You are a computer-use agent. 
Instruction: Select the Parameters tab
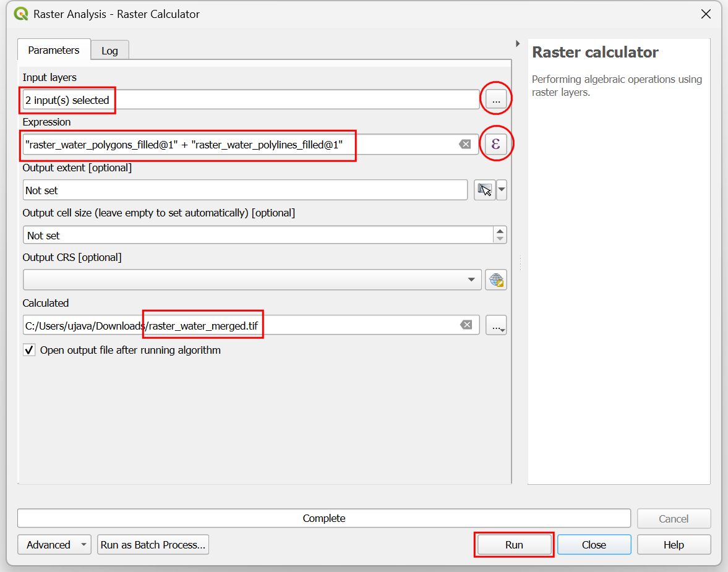(x=54, y=50)
